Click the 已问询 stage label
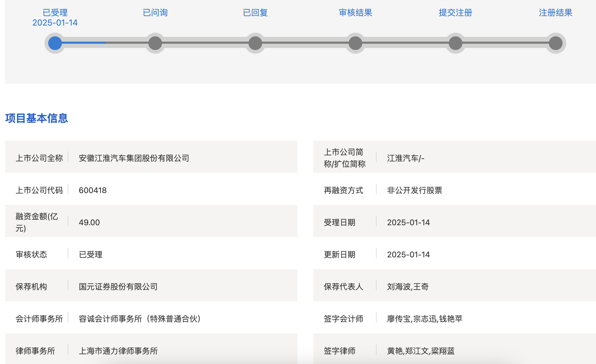 [x=155, y=13]
